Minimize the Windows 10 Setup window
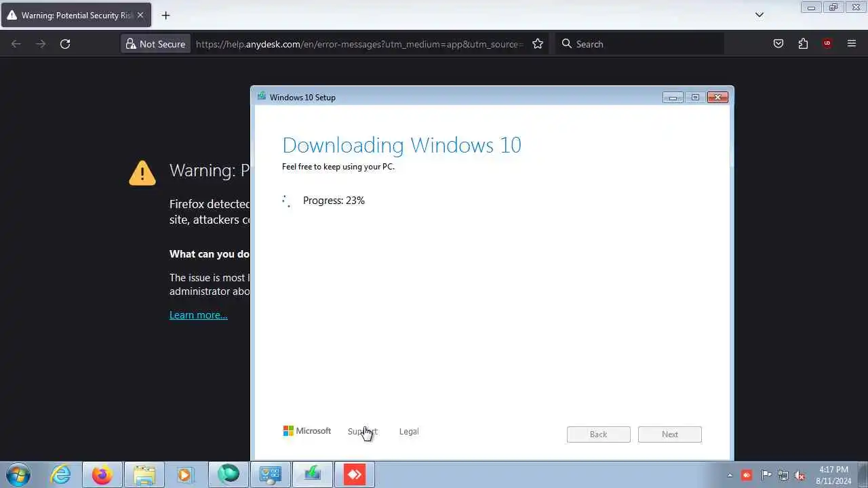This screenshot has height=488, width=868. [x=673, y=98]
